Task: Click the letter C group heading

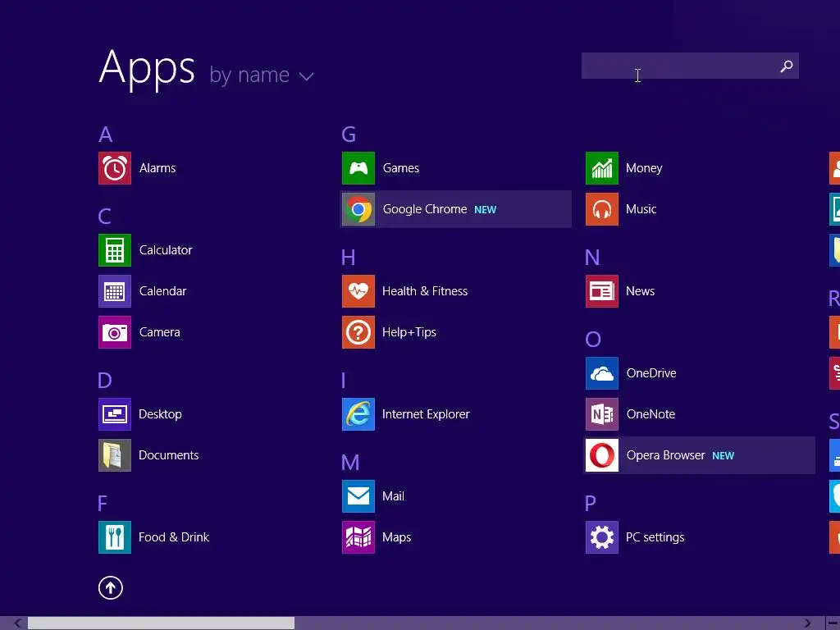Action: click(104, 217)
